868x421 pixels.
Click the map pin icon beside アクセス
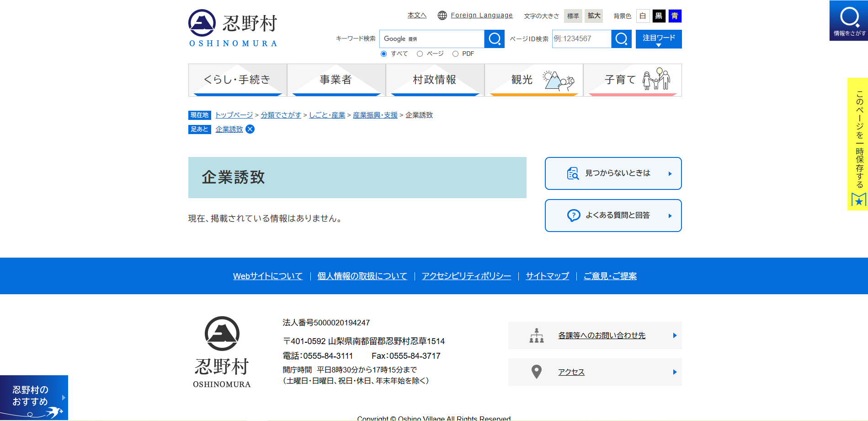(x=537, y=372)
